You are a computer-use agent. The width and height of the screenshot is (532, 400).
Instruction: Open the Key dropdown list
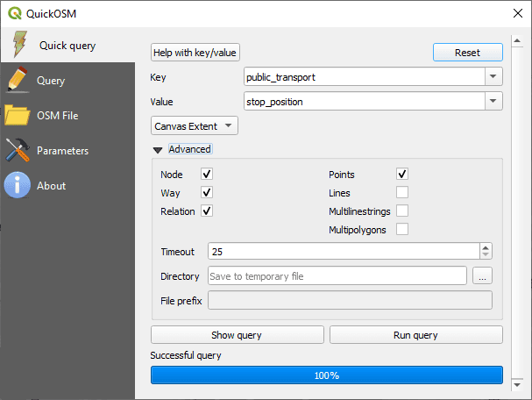(494, 77)
